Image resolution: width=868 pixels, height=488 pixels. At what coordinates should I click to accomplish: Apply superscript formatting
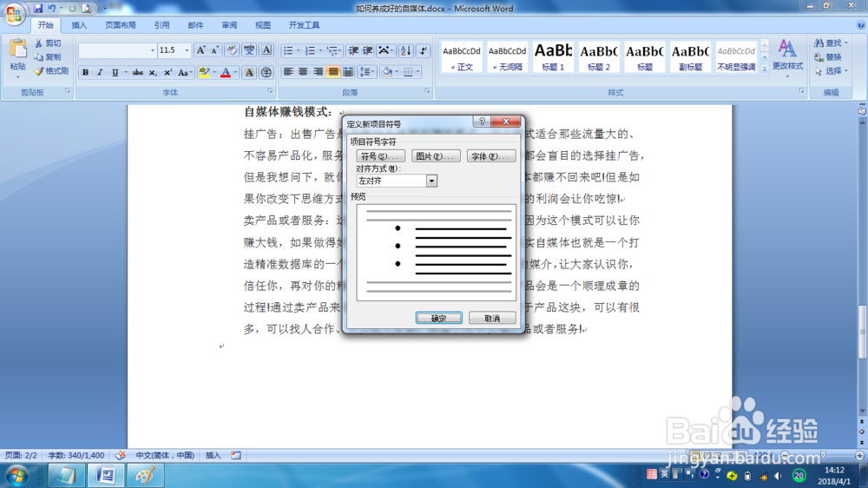[x=168, y=73]
